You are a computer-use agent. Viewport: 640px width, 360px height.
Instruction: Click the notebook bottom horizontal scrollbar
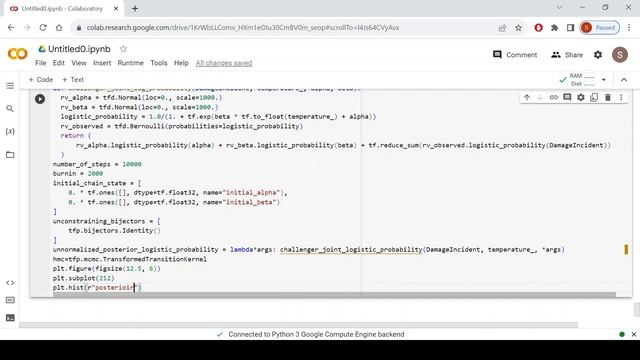point(298,325)
